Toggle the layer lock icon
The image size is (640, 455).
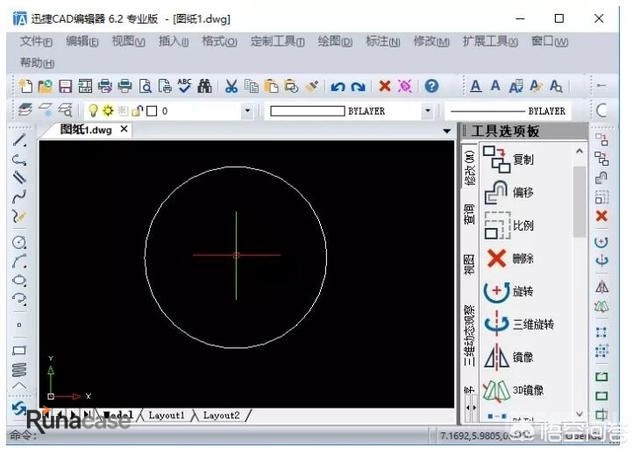click(138, 110)
